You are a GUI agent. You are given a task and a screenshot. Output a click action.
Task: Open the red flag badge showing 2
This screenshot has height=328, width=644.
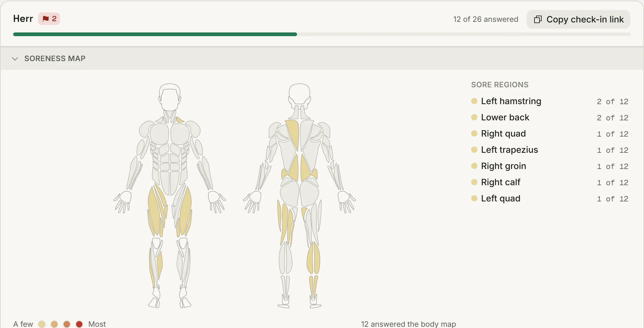click(49, 19)
